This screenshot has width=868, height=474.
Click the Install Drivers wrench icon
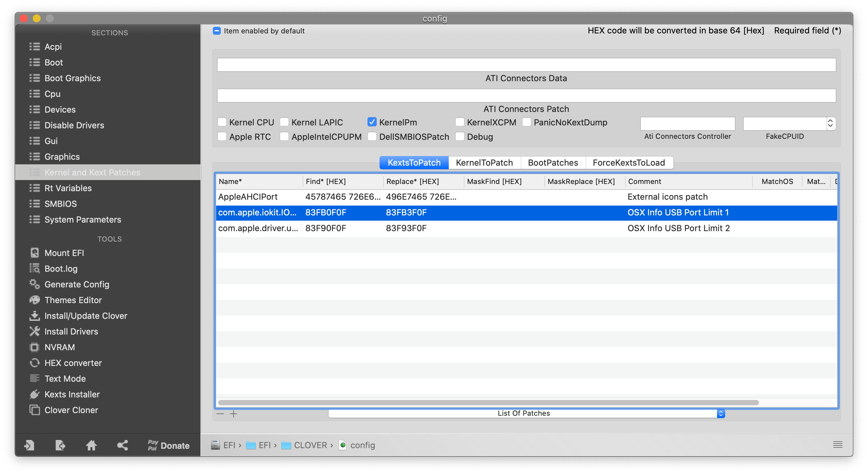point(34,332)
